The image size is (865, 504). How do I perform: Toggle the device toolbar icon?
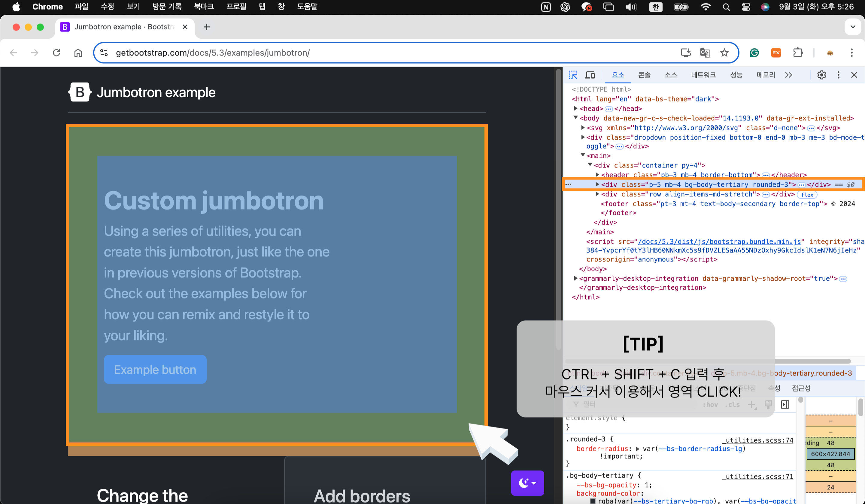tap(590, 75)
